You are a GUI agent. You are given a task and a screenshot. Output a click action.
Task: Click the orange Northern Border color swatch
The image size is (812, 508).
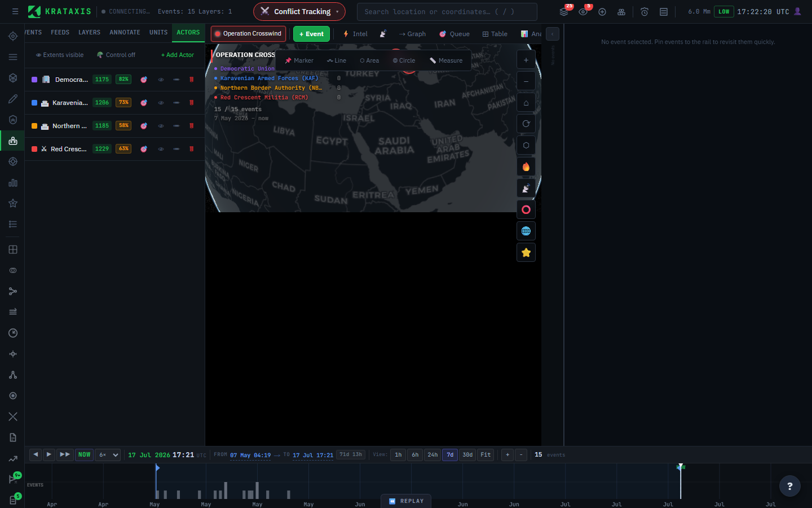click(x=34, y=126)
